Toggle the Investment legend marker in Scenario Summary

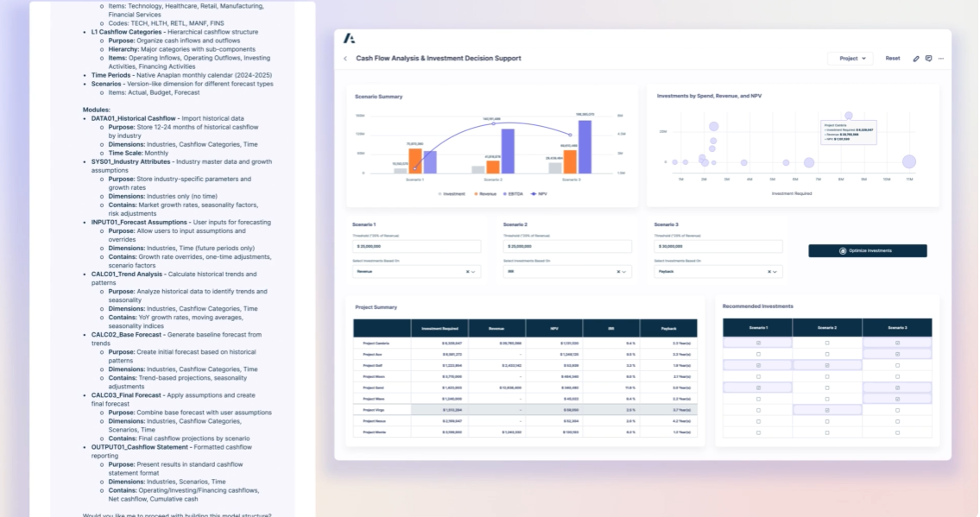point(440,194)
